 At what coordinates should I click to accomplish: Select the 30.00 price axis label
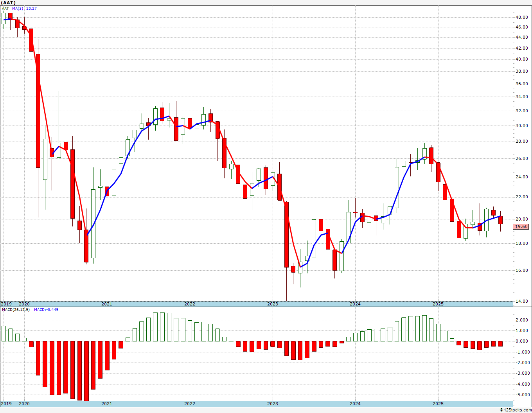[521, 126]
